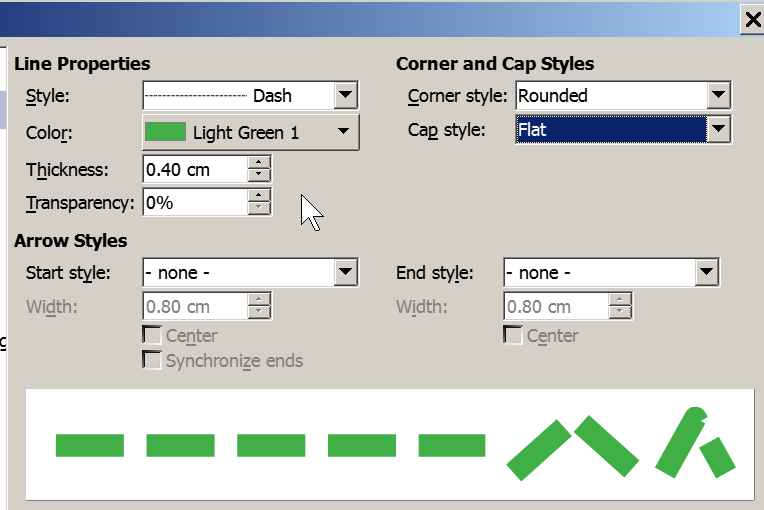This screenshot has width=764, height=510.
Task: Click into the Thickness 0.40 cm field
Action: 196,170
